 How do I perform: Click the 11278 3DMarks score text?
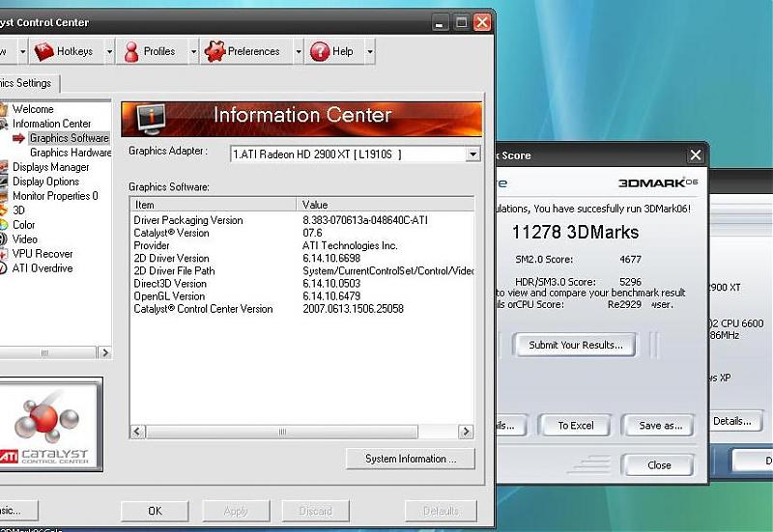click(x=575, y=232)
